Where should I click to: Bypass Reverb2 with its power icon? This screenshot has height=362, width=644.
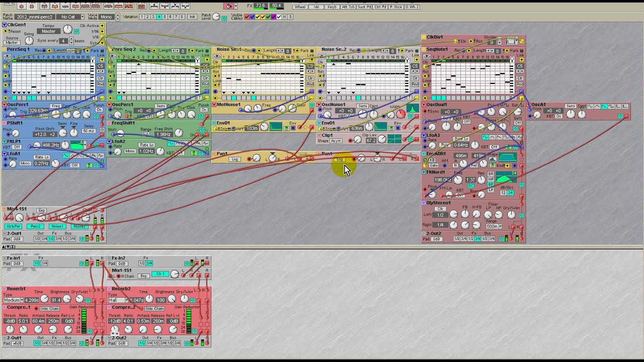pos(193,300)
